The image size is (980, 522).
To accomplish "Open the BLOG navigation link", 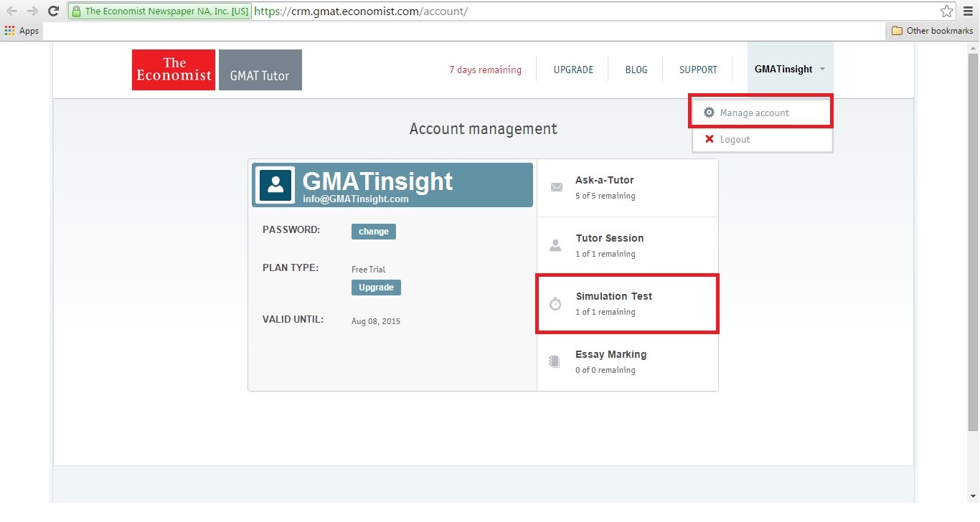I will [636, 70].
